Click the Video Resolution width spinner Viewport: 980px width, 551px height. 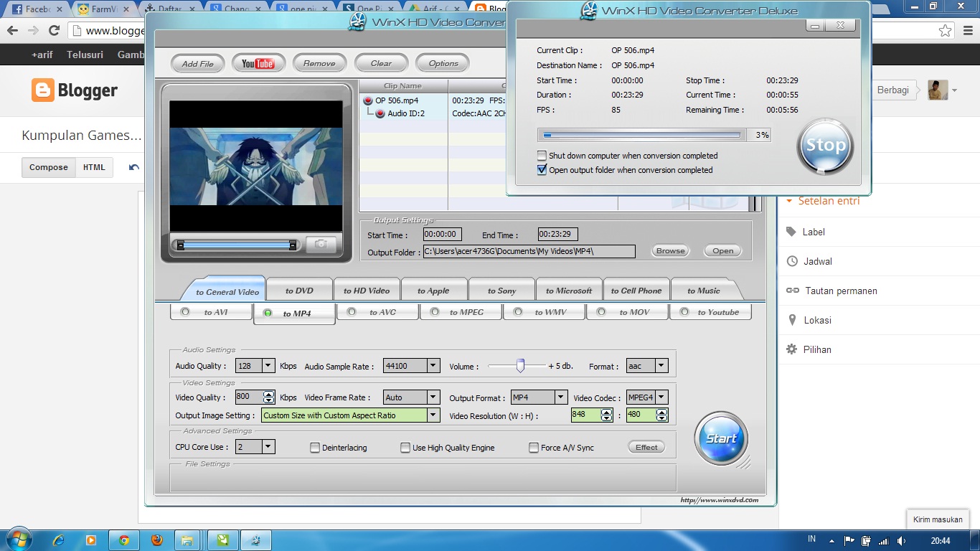(x=607, y=415)
